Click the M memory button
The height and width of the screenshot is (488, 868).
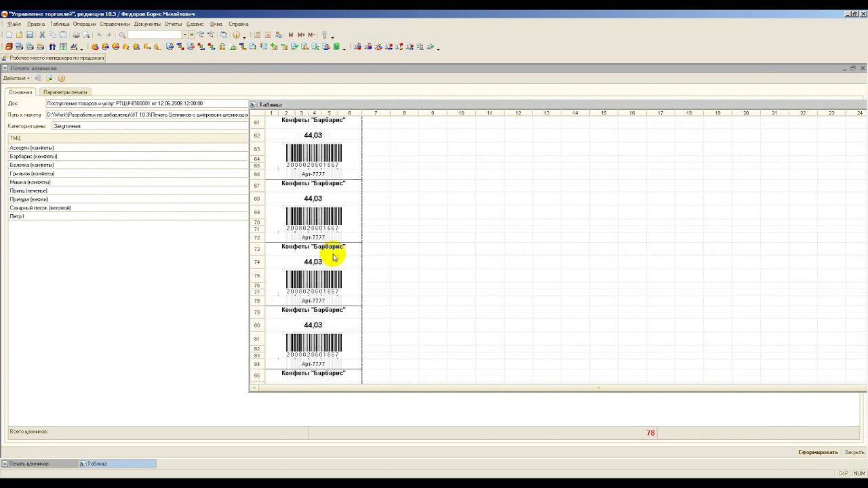click(291, 35)
